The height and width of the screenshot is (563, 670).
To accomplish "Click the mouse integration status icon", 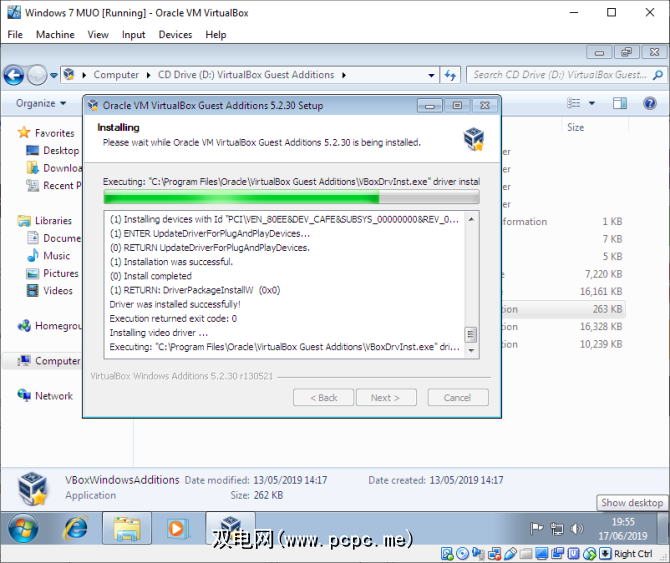I will 589,554.
